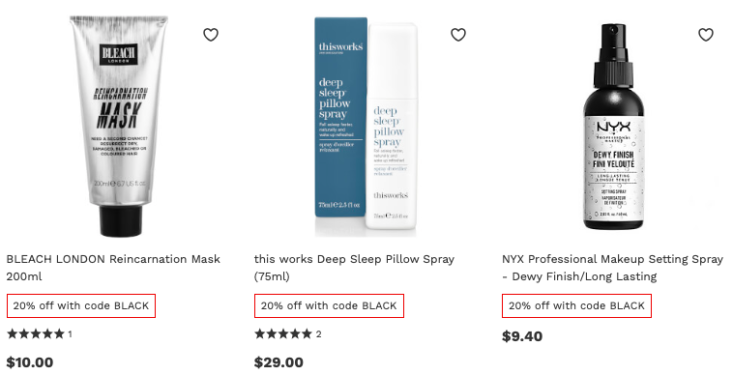Select BLACK code offer under Reincarnation Mask
733x375 pixels.
tap(81, 306)
